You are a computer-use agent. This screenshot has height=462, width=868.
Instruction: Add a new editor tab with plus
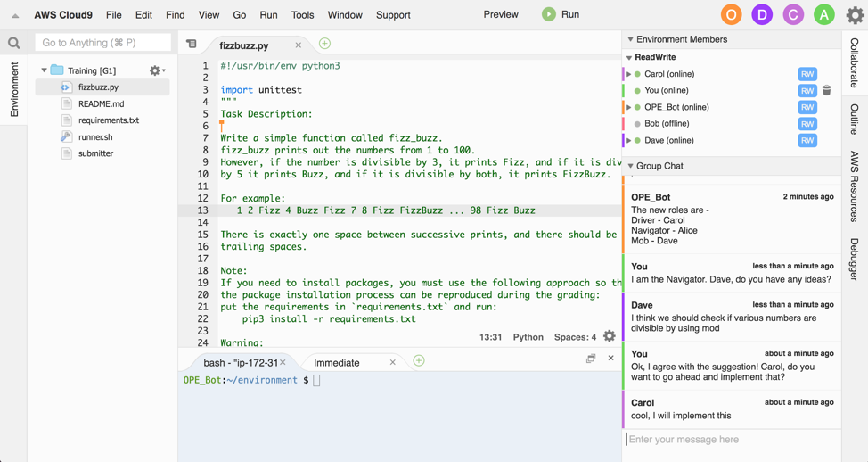(x=324, y=43)
